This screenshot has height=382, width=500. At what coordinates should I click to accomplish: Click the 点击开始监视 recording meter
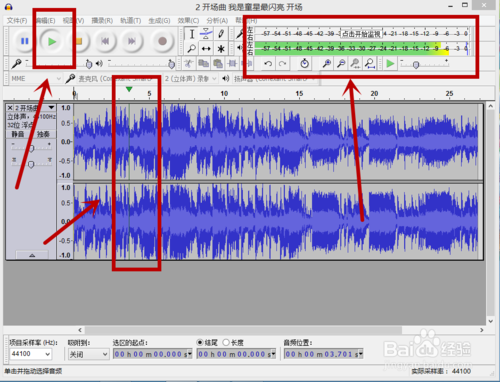361,34
